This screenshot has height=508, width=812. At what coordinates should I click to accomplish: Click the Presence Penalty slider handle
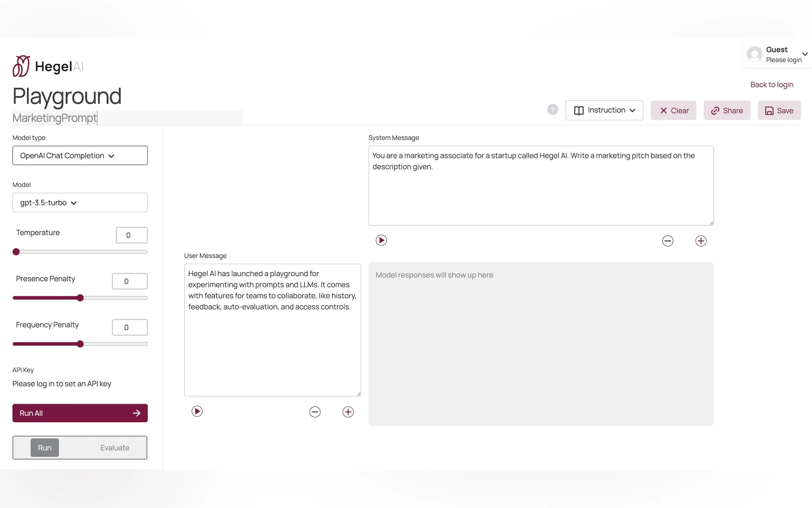coord(80,298)
